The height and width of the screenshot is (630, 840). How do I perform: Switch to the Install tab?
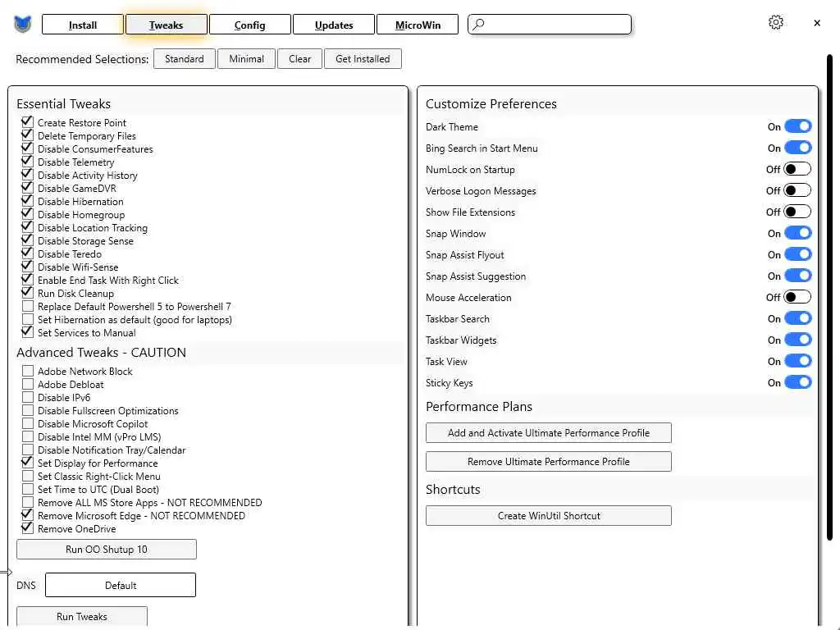(83, 25)
